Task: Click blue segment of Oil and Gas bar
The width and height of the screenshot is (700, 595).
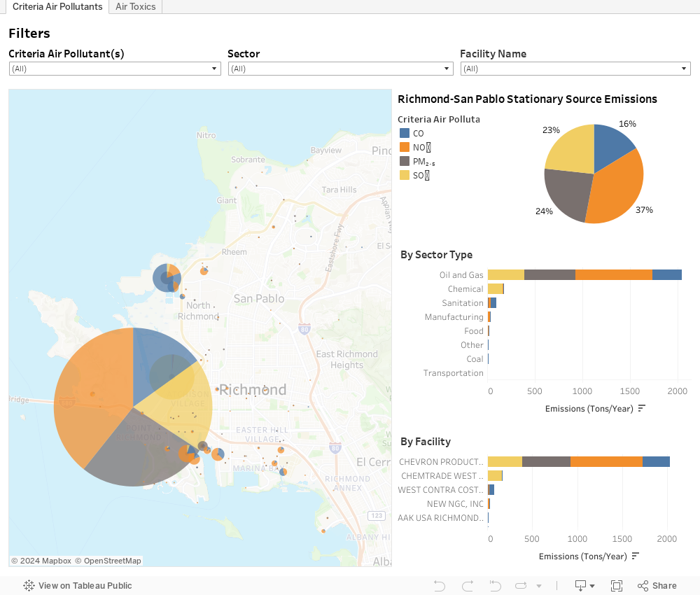Action: click(667, 275)
